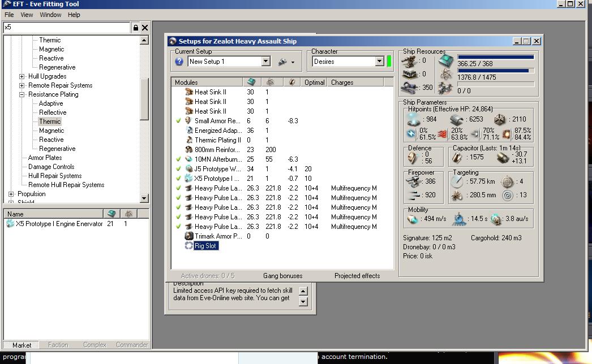Image resolution: width=592 pixels, height=364 pixels.
Task: Click the CPU icon in Ship Resources
Action: point(446,60)
